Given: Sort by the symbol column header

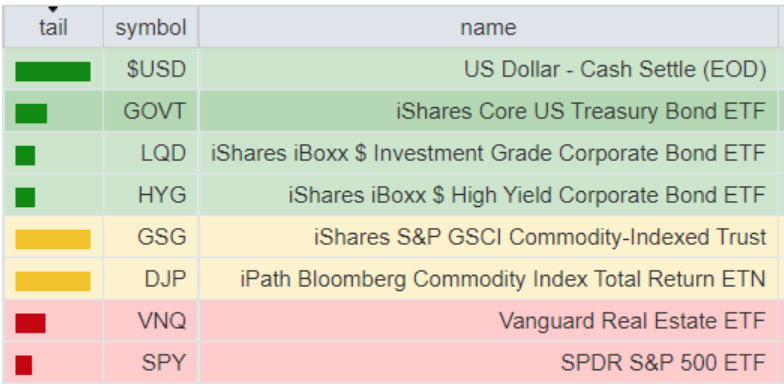Looking at the screenshot, I should point(151,28).
